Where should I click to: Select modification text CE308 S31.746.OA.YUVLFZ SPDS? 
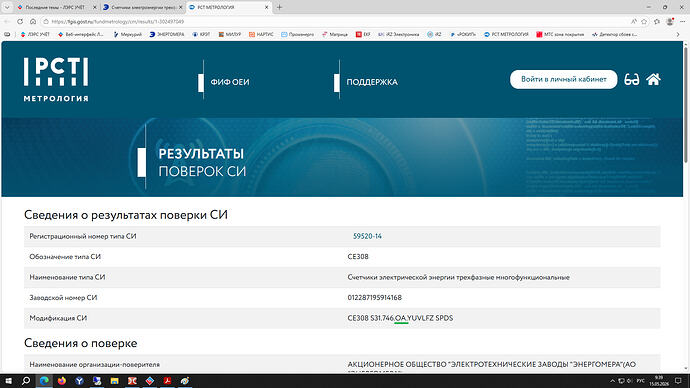click(x=400, y=318)
